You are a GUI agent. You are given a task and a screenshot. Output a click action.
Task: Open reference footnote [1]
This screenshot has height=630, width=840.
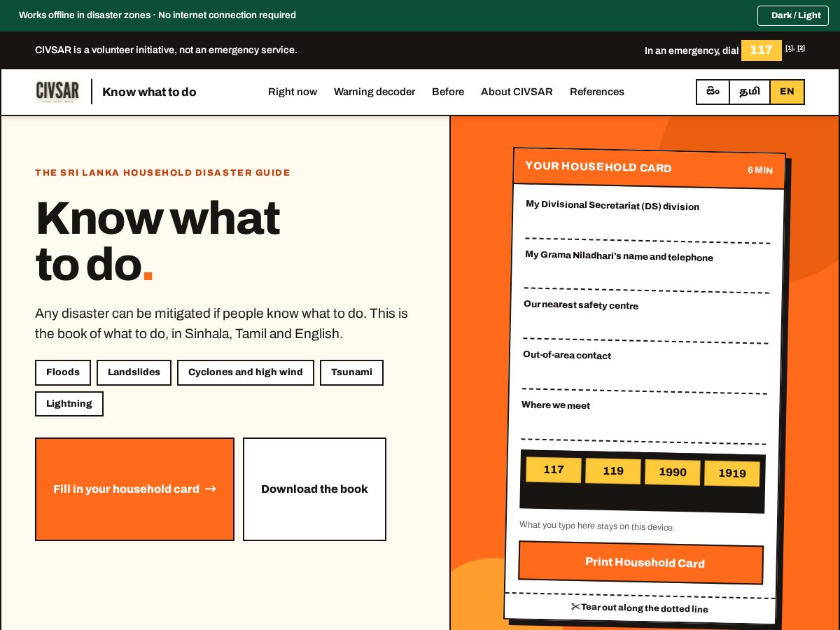(789, 48)
